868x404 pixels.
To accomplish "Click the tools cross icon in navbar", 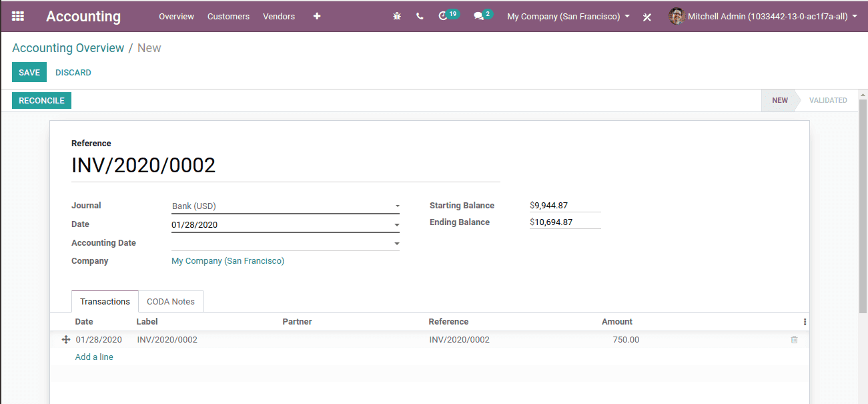I will 647,17.
